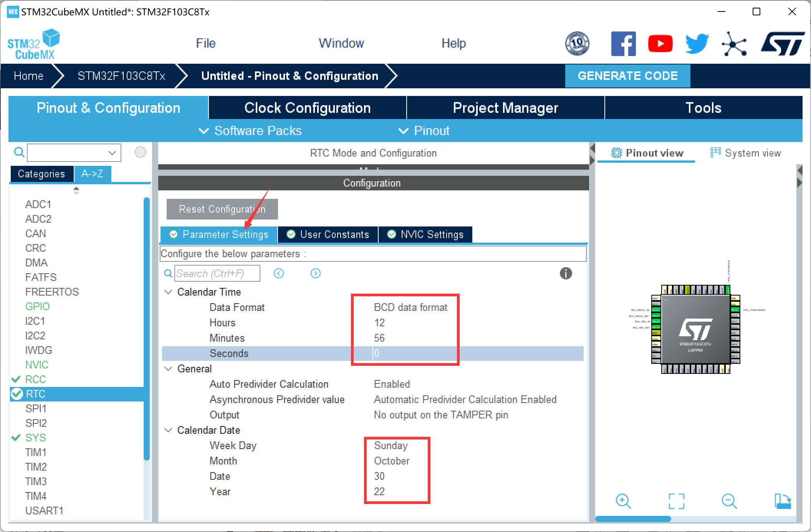
Task: Open the YouTube icon link
Action: tap(660, 43)
